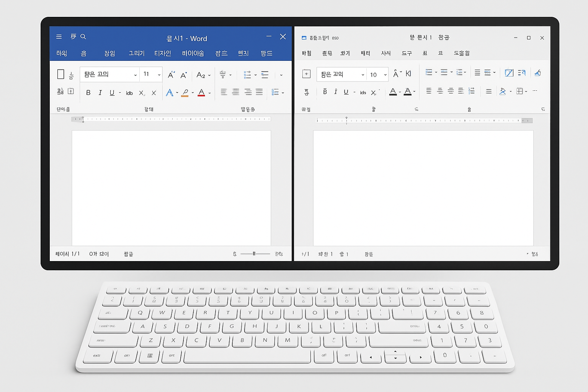Open font name dropdown arrow in white window
588x392 pixels.
363,75
